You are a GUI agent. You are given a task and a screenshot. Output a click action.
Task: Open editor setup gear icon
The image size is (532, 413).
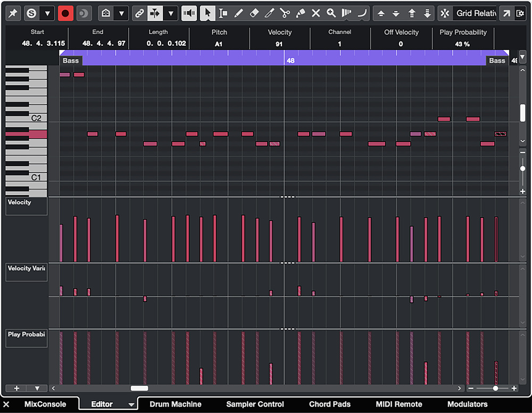[520, 13]
